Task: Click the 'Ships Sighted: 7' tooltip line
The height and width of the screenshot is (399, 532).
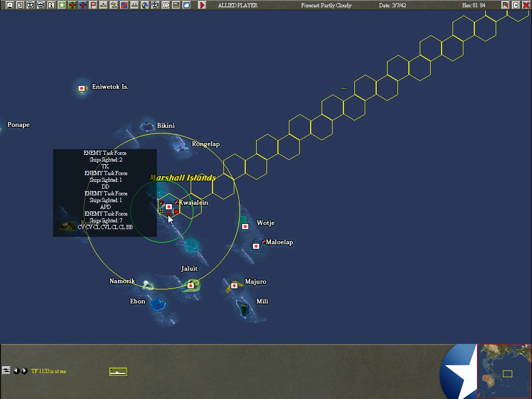Action: (x=106, y=220)
